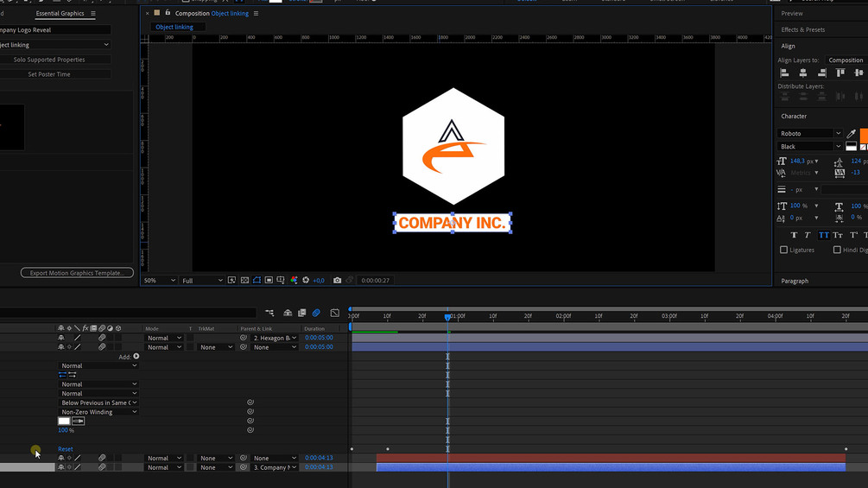Align layers to top edge
The height and width of the screenshot is (488, 868).
pos(840,73)
